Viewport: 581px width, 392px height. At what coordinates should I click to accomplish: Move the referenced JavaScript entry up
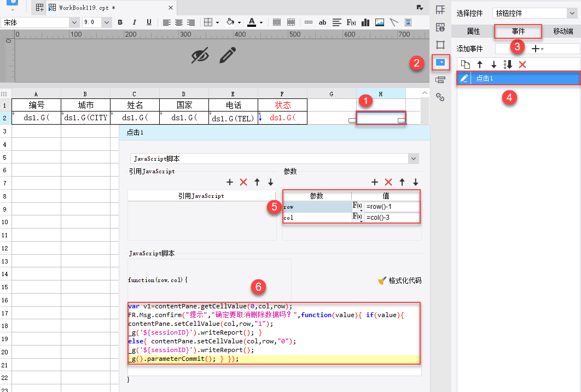point(257,182)
